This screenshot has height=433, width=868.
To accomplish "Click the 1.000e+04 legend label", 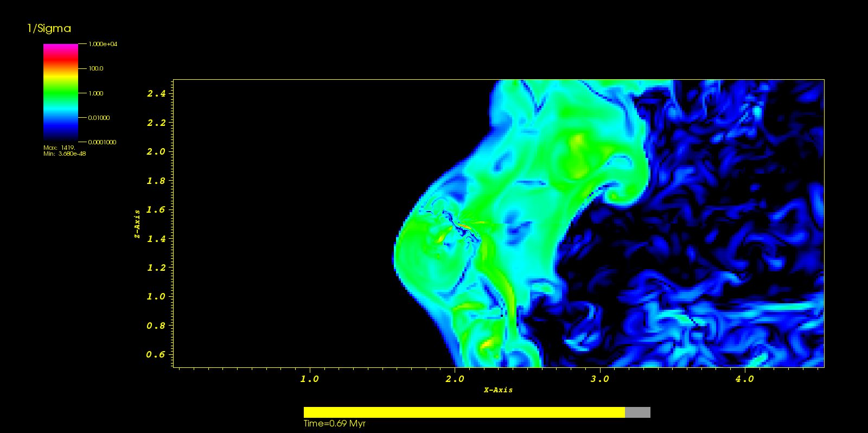I will [103, 44].
